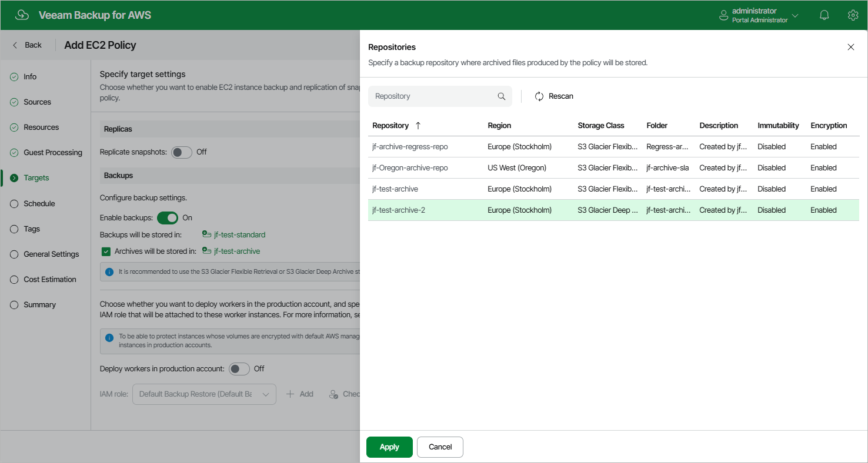868x463 pixels.
Task: Click the ascending sort arrow beside Repository
Action: [418, 125]
